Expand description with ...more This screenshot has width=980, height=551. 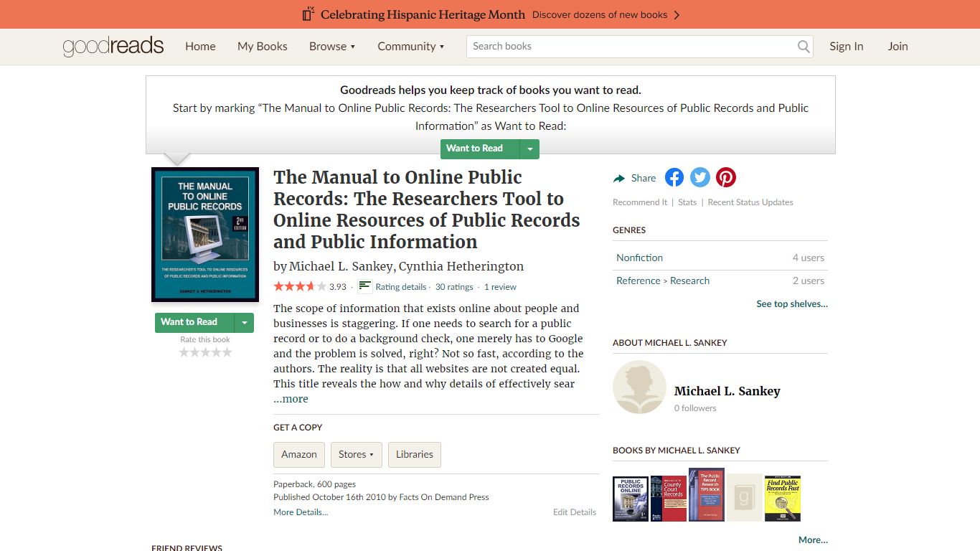(x=291, y=399)
